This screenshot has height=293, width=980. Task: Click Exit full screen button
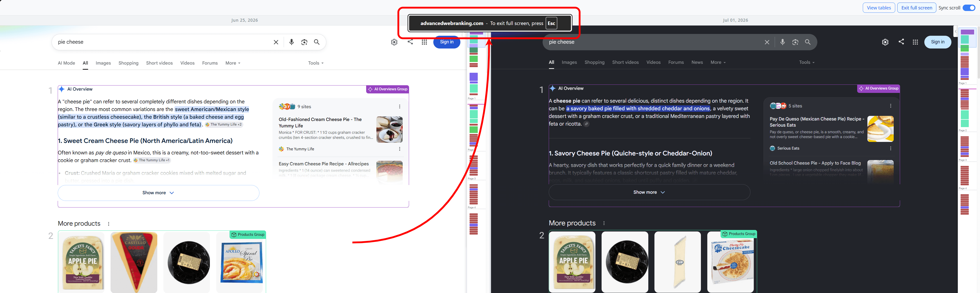[916, 8]
